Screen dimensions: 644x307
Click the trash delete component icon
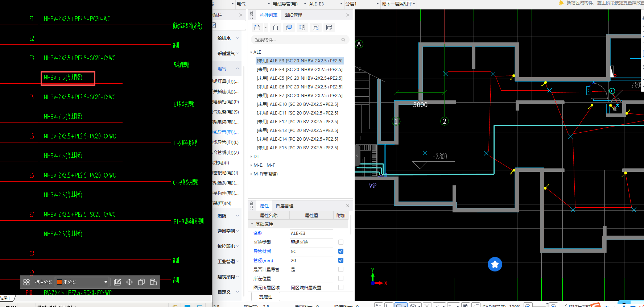[276, 28]
